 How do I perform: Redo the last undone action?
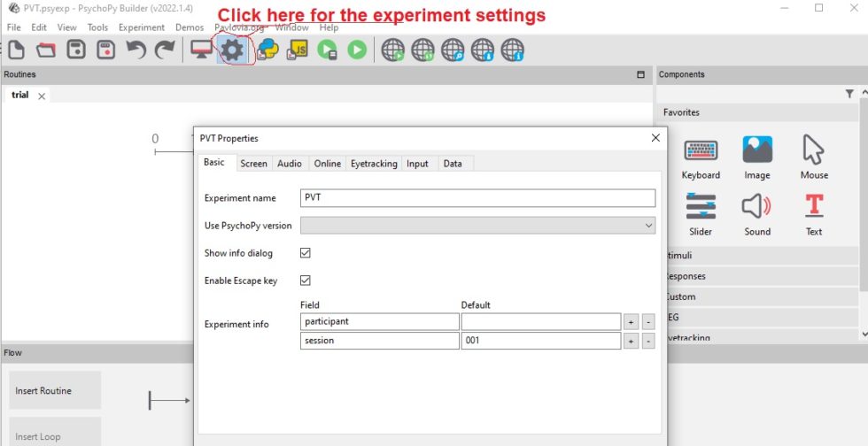pyautogui.click(x=165, y=50)
